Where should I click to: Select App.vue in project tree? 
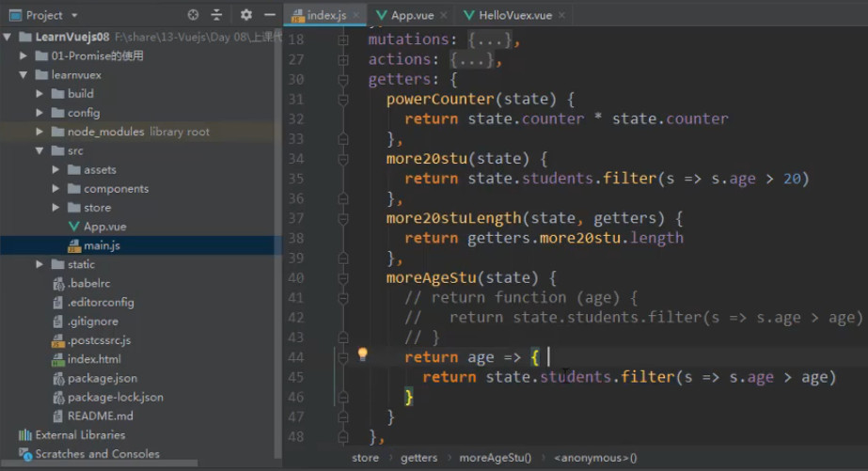(x=104, y=227)
